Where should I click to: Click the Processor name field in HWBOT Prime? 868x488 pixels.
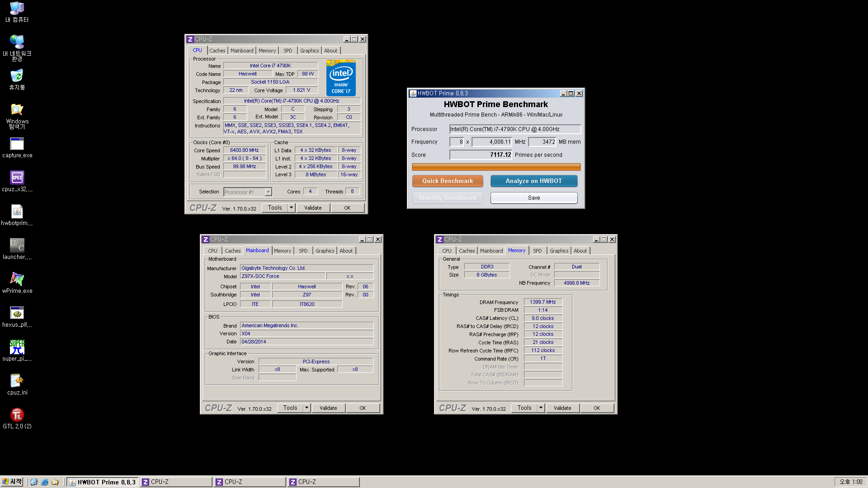[x=515, y=129]
